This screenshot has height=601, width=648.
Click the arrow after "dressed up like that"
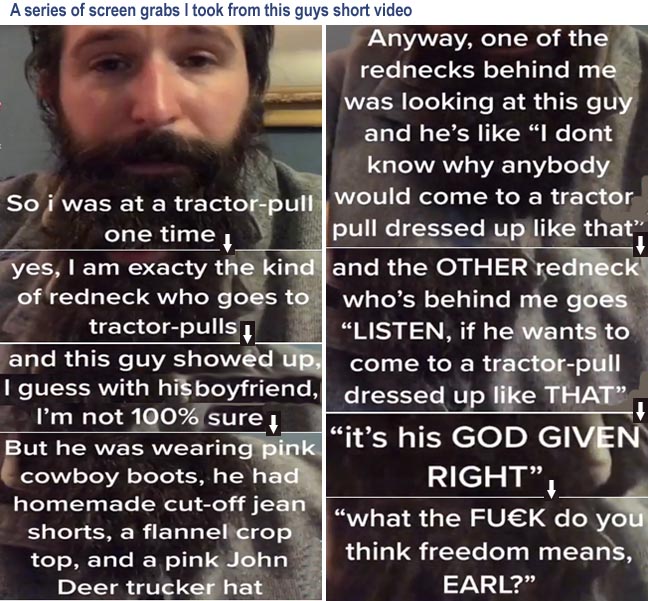[x=640, y=245]
